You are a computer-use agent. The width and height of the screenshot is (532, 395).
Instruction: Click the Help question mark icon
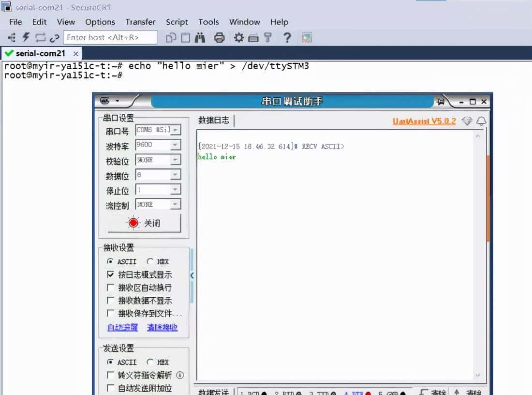(x=287, y=37)
